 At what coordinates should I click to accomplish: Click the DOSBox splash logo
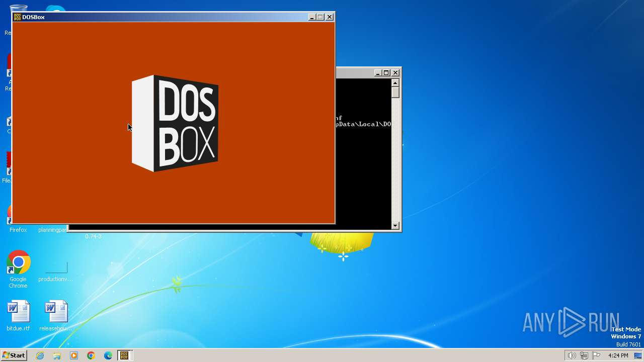175,124
